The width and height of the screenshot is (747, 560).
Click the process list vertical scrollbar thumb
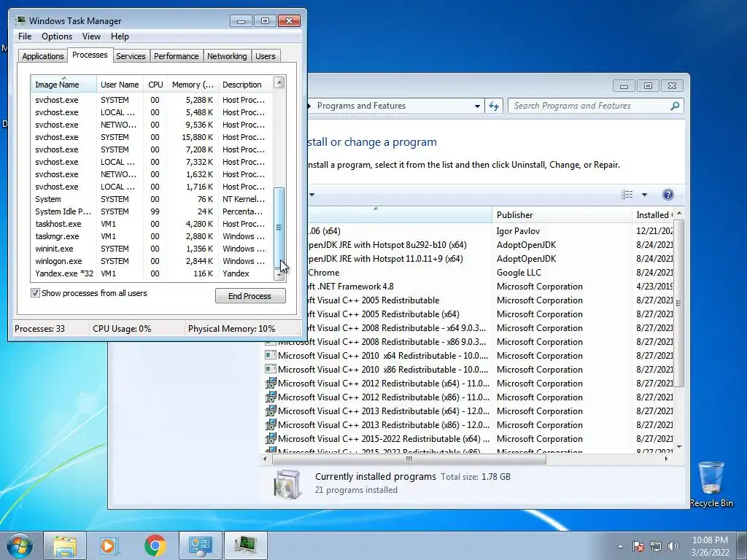tap(279, 227)
